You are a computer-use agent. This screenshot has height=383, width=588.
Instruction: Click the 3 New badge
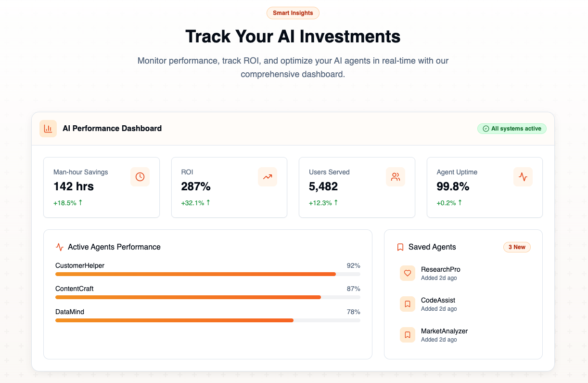(x=517, y=247)
